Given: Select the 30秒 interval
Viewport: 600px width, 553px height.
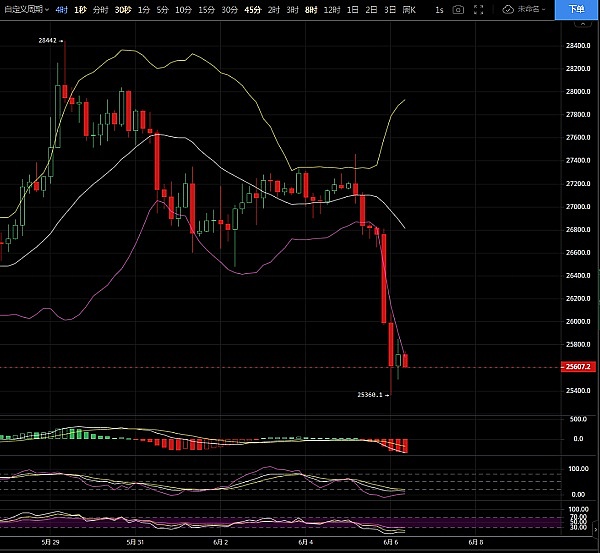Looking at the screenshot, I should 122,9.
